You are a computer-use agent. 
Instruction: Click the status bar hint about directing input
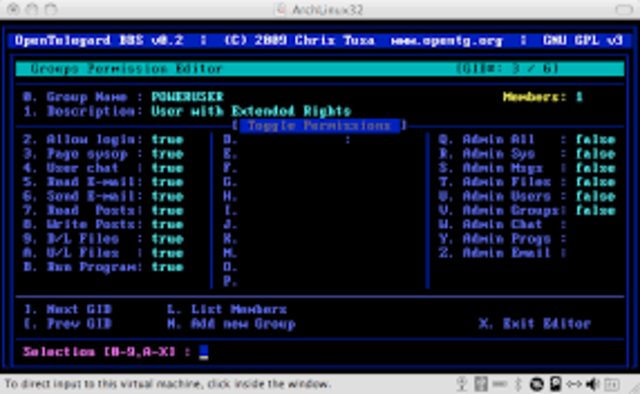[167, 384]
